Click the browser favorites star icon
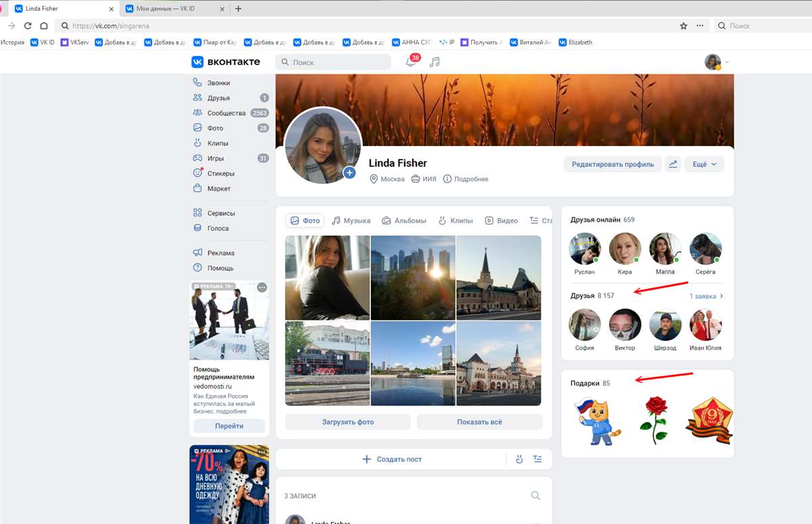 click(683, 26)
